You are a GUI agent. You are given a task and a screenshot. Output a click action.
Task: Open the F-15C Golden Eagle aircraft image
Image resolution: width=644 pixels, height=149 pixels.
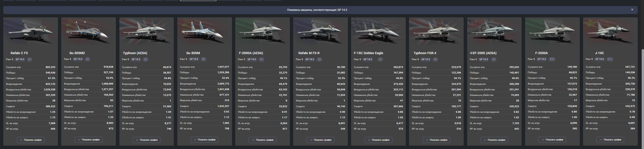coord(378,32)
